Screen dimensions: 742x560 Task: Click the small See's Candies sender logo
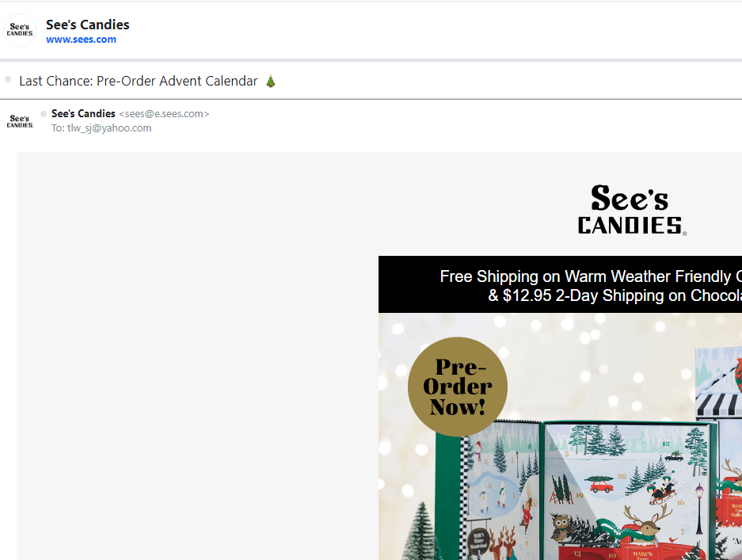[x=21, y=121]
